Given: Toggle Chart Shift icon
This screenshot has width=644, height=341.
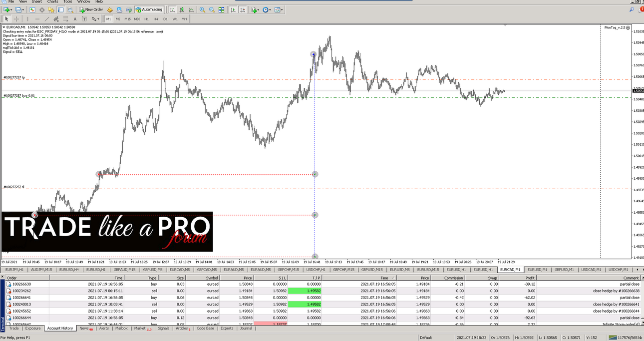Looking at the screenshot, I should coord(243,9).
